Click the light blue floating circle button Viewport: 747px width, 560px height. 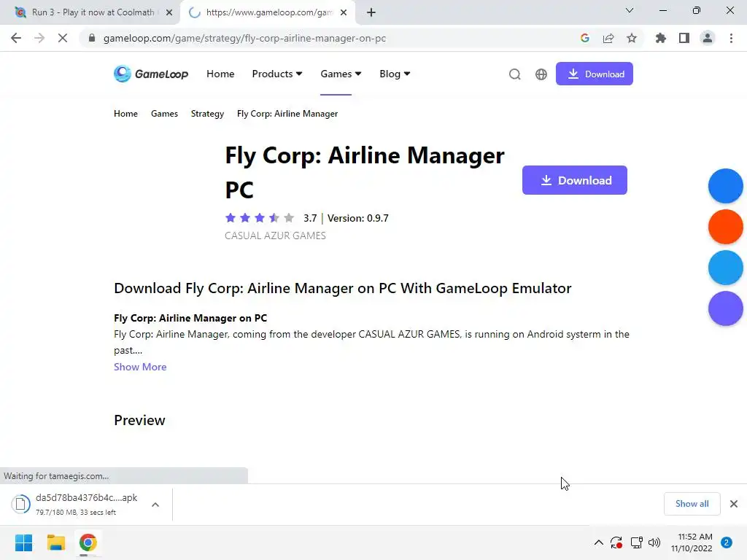(x=726, y=268)
